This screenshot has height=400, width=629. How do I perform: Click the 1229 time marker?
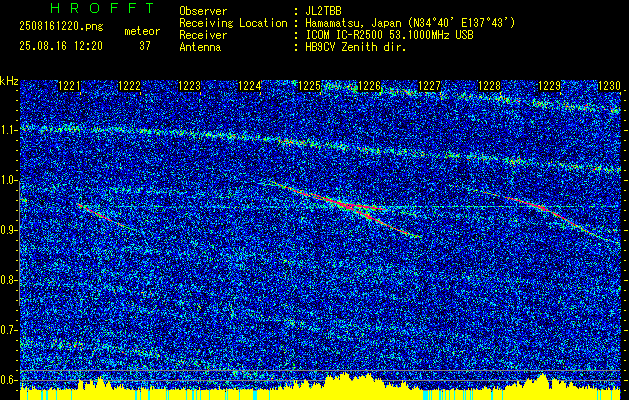[550, 85]
